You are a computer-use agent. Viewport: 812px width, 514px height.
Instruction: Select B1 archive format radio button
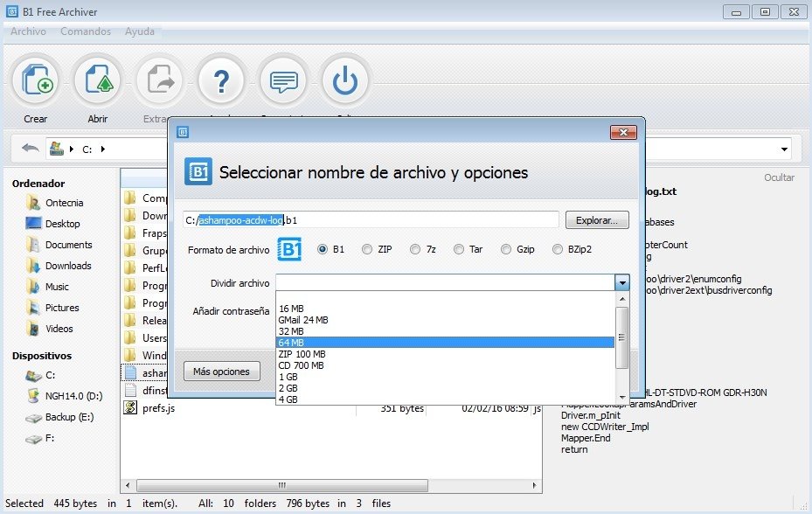323,249
